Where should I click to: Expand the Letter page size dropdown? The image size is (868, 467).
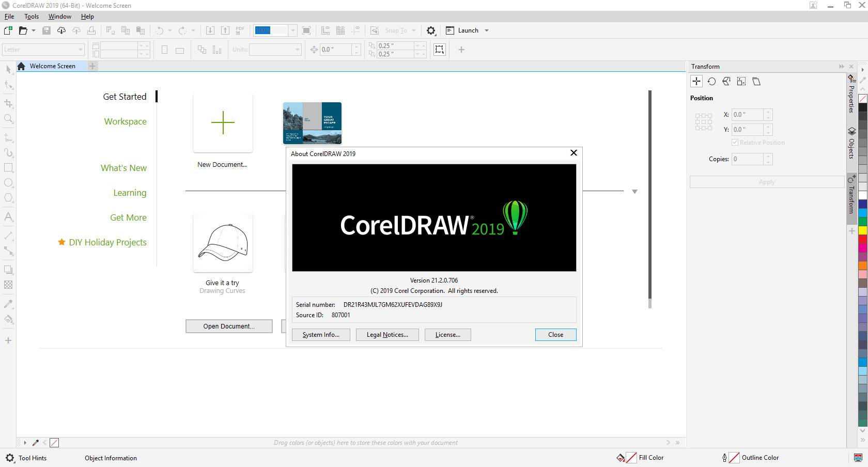coord(81,50)
